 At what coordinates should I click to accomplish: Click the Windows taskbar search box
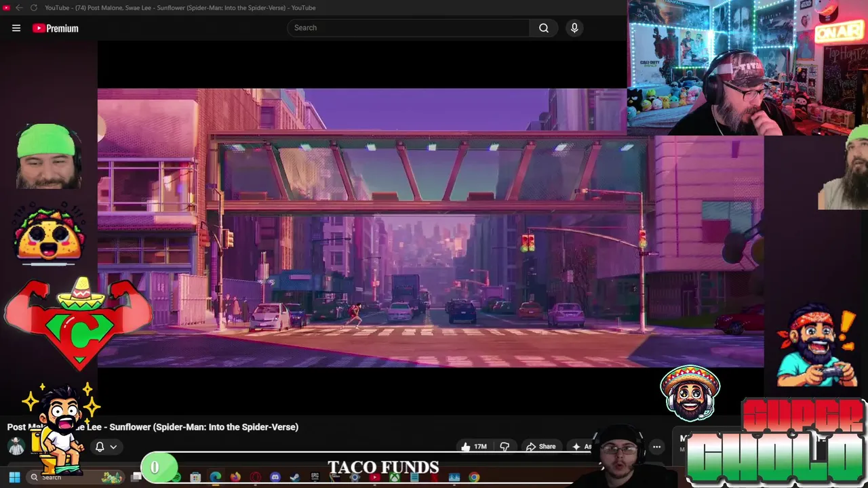pyautogui.click(x=75, y=477)
